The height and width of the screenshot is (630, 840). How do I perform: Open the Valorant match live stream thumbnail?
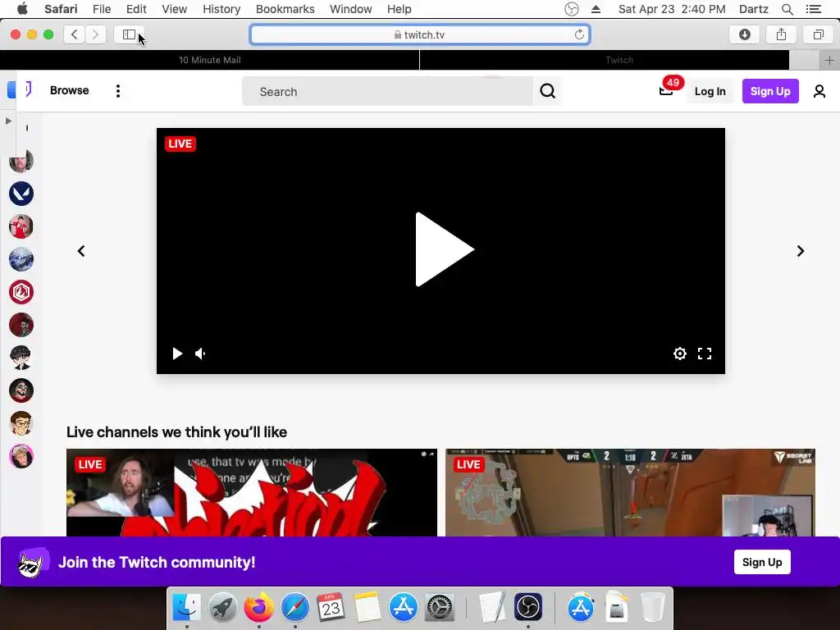(x=630, y=493)
